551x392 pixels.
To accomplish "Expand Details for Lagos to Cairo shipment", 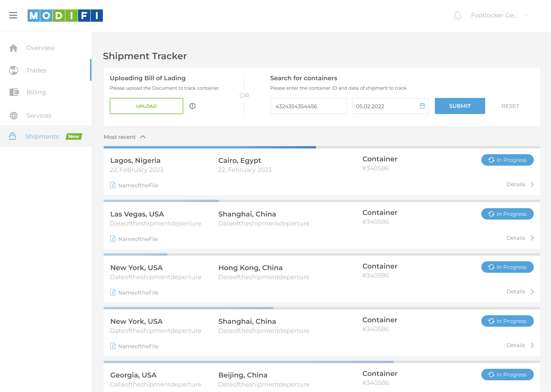I will point(520,184).
